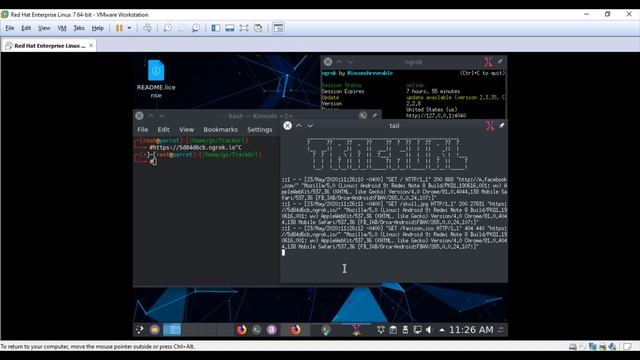The image size is (640, 360).
Task: Send Ctrl+Alt+Del to the virtual machine
Action: [147, 28]
